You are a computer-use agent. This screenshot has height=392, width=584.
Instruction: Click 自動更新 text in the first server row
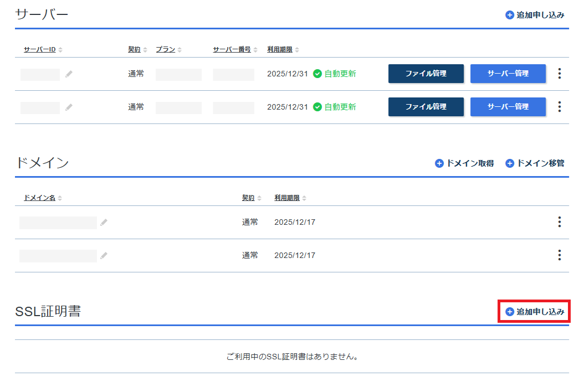(x=340, y=74)
